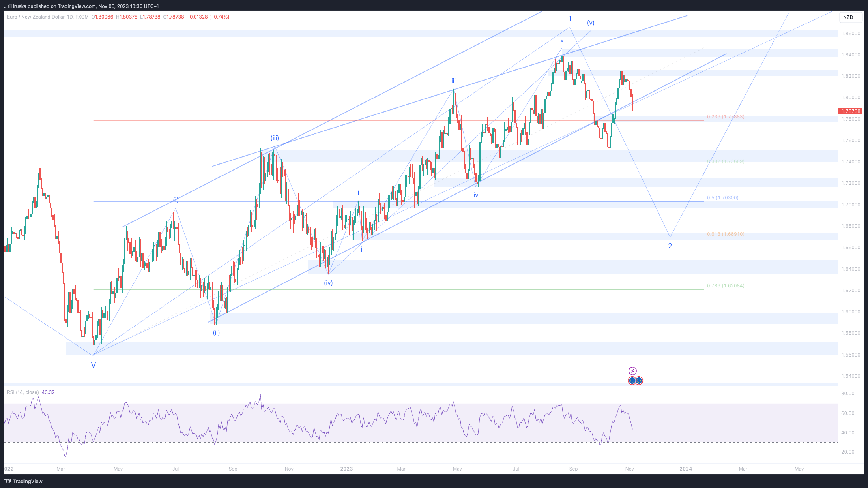The height and width of the screenshot is (488, 868).
Task: Click the 0.5 (1.70300) Fibonacci level label
Action: pyautogui.click(x=722, y=198)
